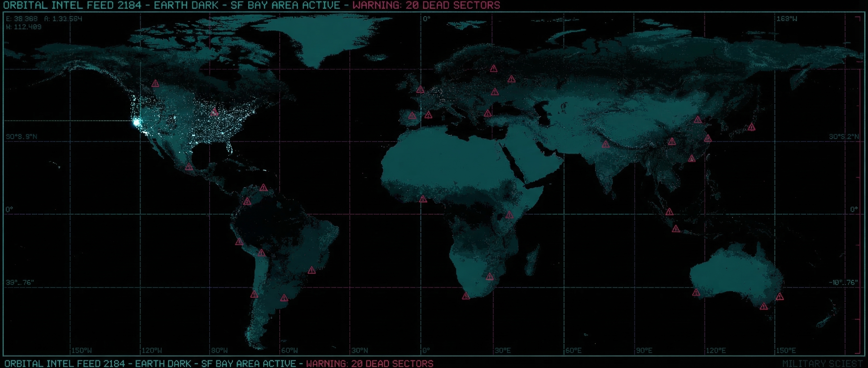This screenshot has width=868, height=368.
Task: Click the top 'WARNING: 20 DEAD SECTORS' header text
Action: pos(426,5)
